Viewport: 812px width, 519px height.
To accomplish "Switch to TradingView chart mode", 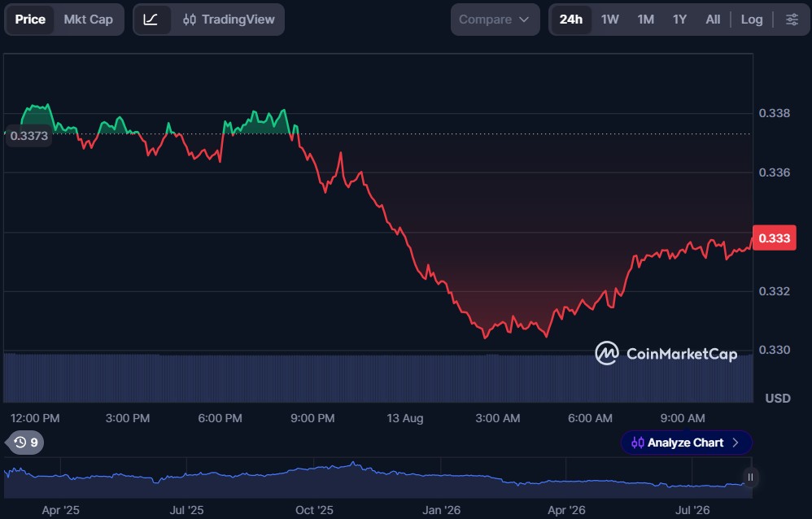I will [229, 20].
